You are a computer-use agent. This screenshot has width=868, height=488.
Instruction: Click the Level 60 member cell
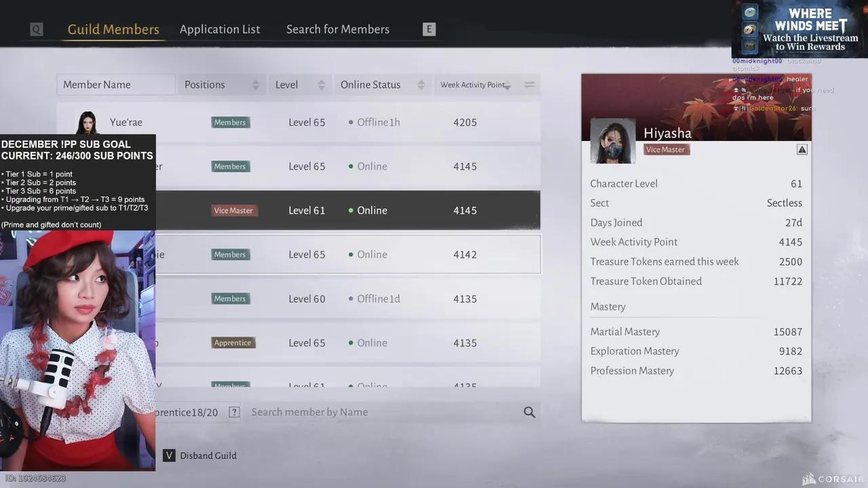pos(307,299)
